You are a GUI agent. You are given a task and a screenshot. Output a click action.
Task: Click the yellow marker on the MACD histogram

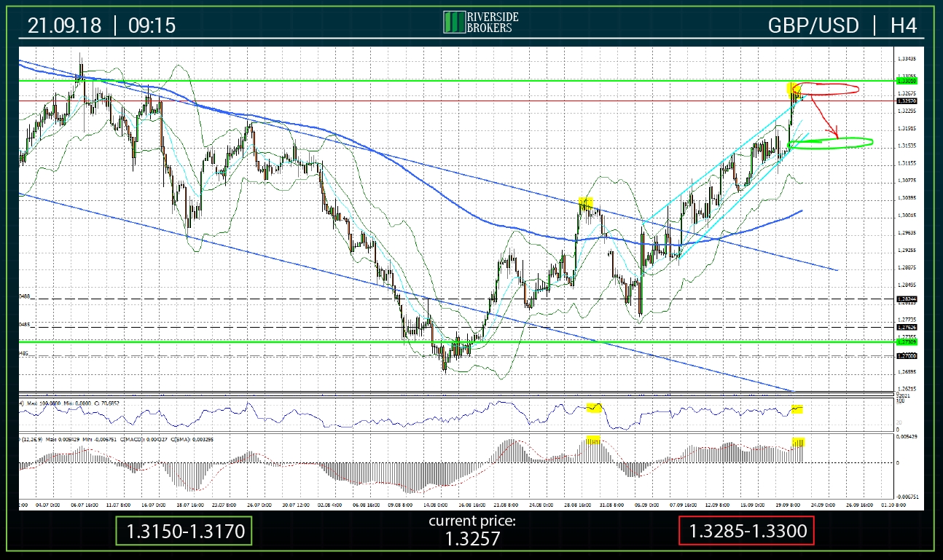point(798,441)
